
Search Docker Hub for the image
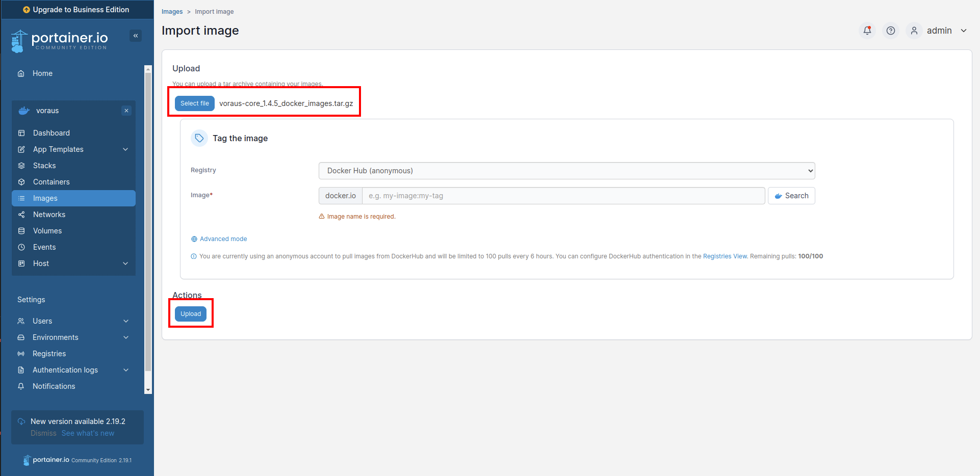[791, 196]
